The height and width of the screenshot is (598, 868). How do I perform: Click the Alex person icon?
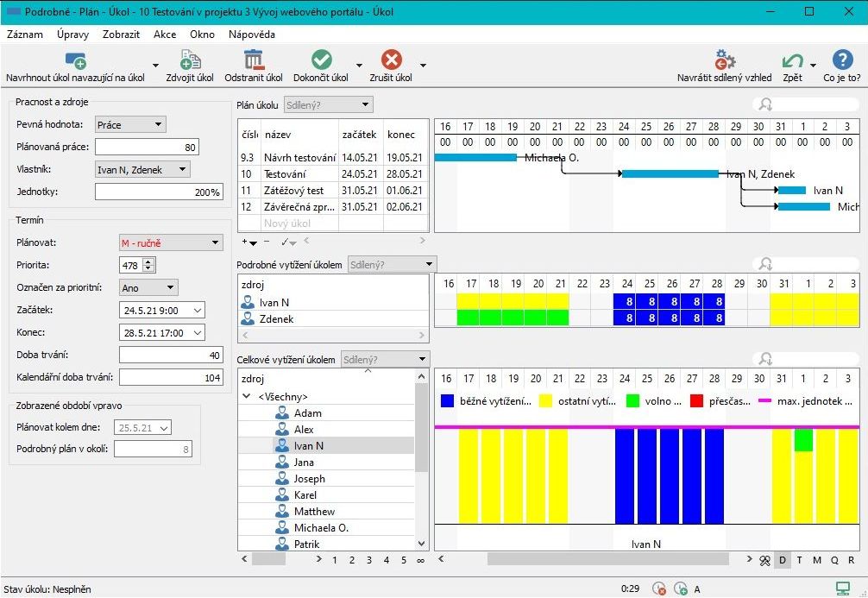(x=282, y=429)
